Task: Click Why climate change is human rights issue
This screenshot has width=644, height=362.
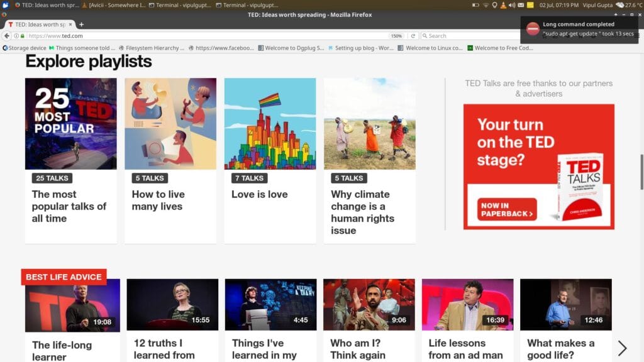Action: coord(363,212)
